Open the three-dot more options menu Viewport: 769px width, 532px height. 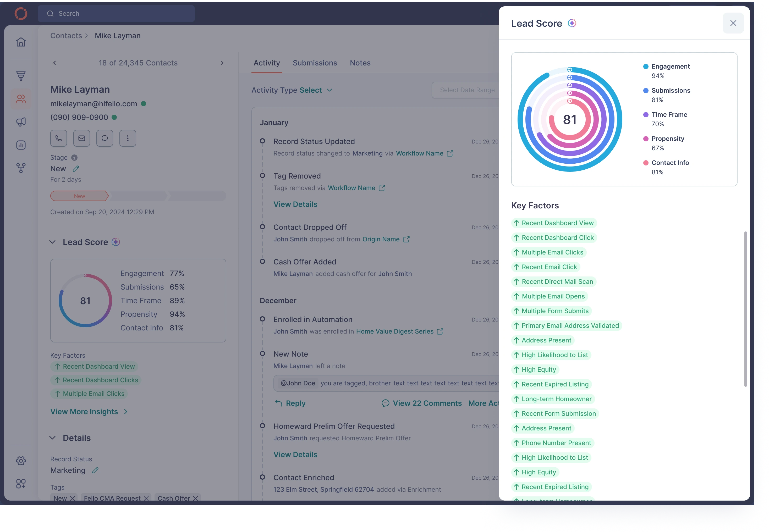pos(128,138)
